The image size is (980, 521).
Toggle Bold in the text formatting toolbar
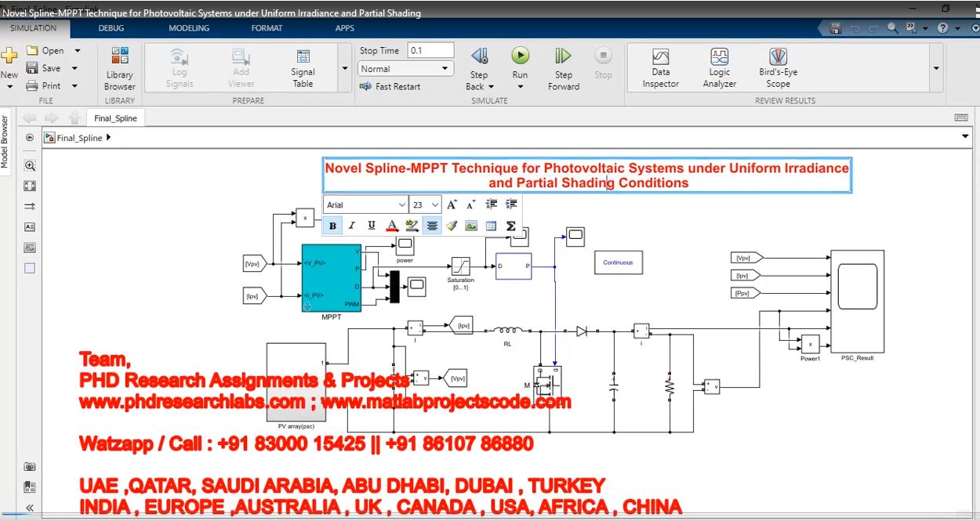(x=333, y=226)
